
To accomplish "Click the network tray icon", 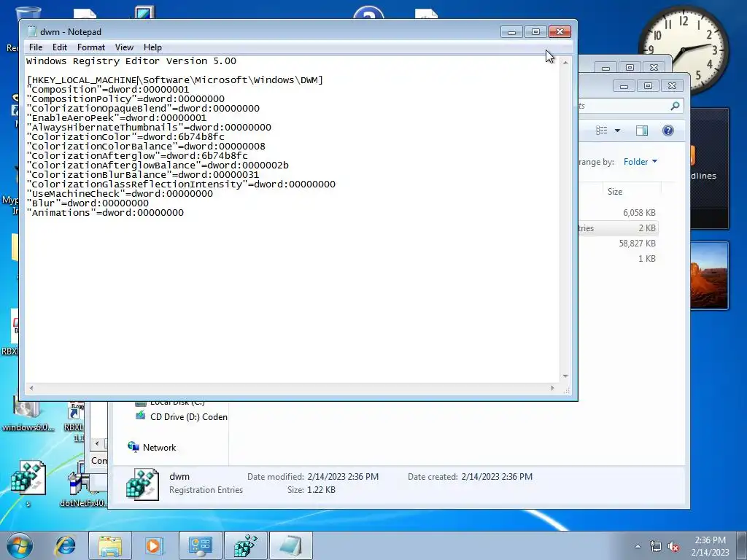I will pos(656,546).
